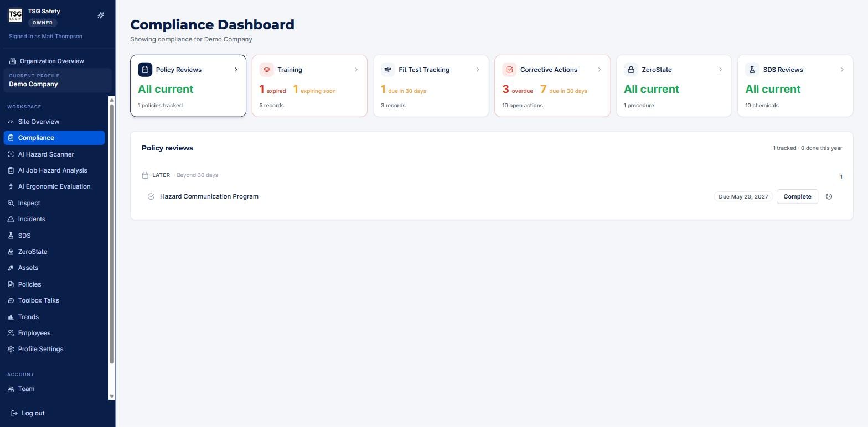Click the Toolbox Talks chat icon
The width and height of the screenshot is (868, 427).
(11, 300)
